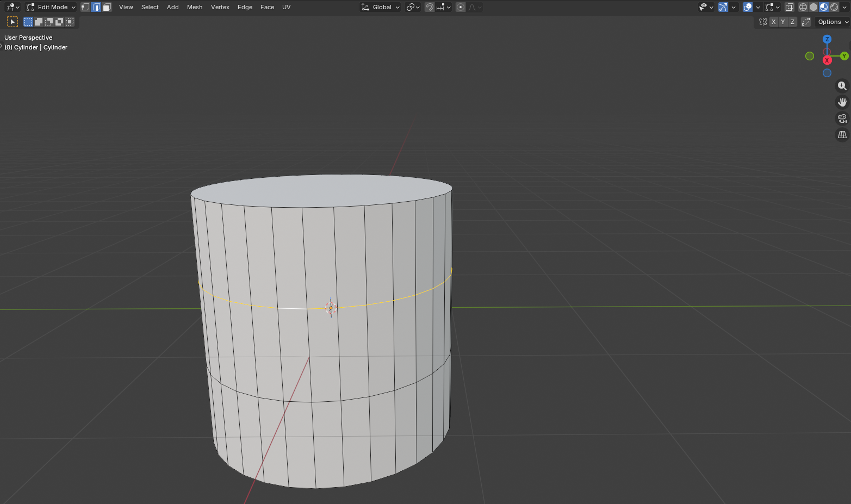The image size is (851, 504).
Task: Toggle snapping magnet
Action: tap(430, 7)
